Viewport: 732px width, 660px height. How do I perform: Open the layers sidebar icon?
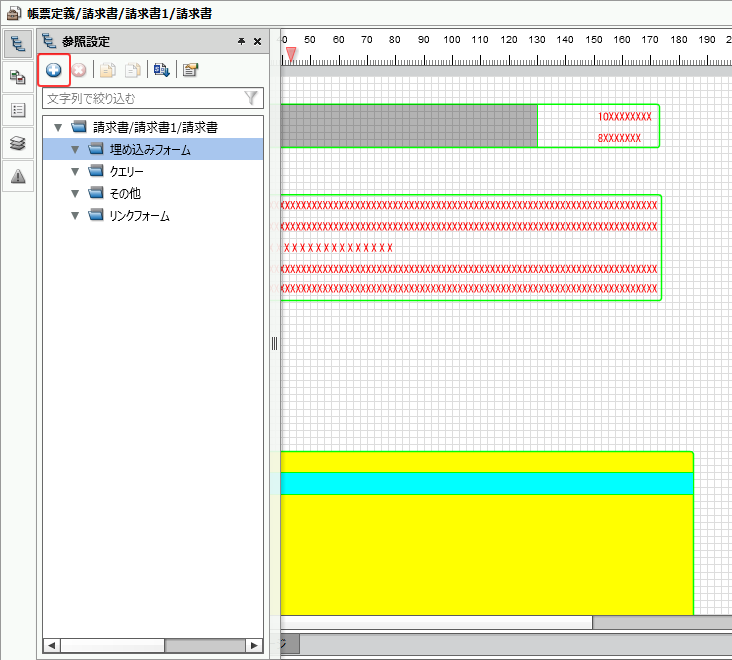pyautogui.click(x=18, y=143)
